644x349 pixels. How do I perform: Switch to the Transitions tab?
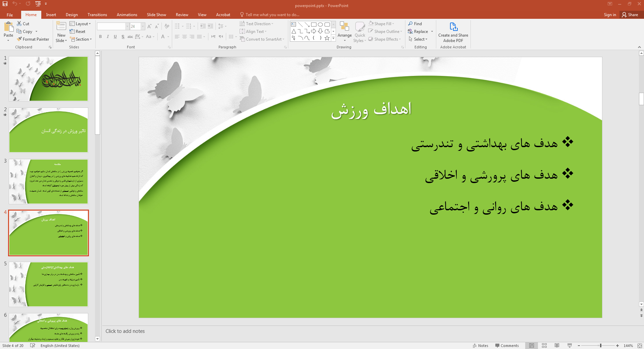pyautogui.click(x=97, y=15)
